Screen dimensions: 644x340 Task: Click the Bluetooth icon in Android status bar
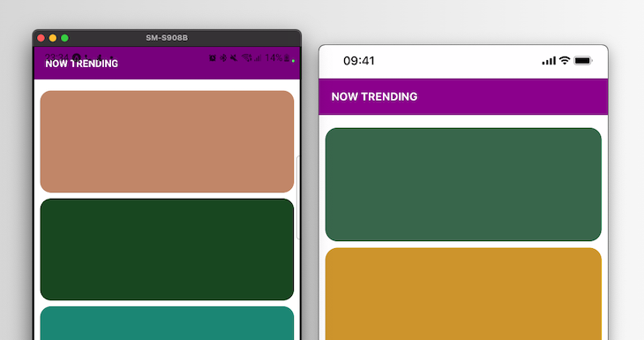223,58
